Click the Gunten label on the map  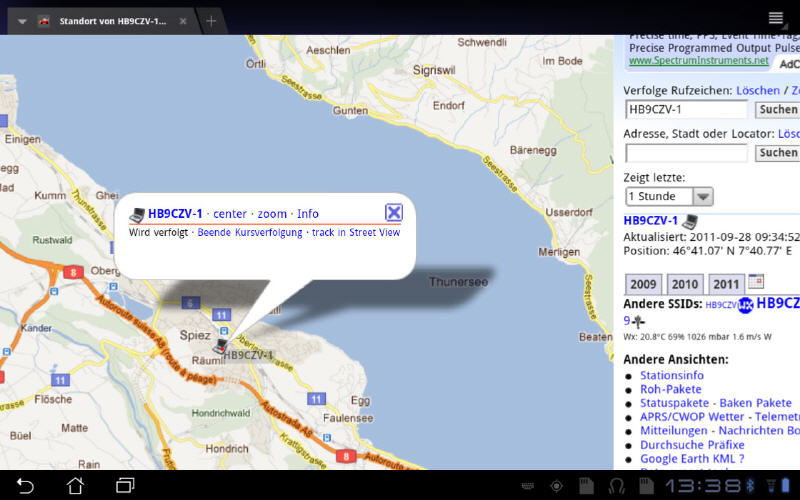[350, 111]
